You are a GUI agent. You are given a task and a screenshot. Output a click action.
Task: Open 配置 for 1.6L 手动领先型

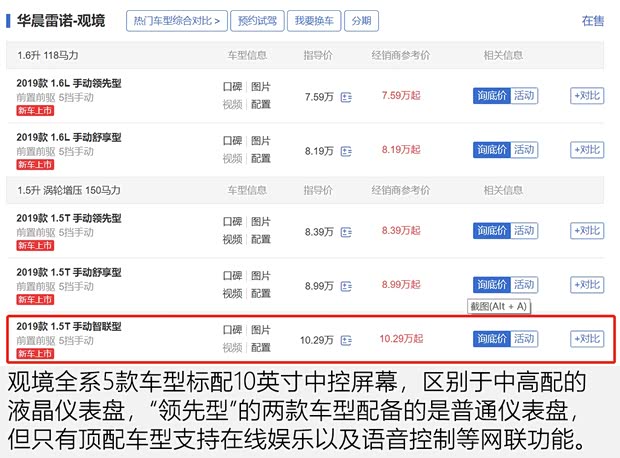tap(261, 104)
